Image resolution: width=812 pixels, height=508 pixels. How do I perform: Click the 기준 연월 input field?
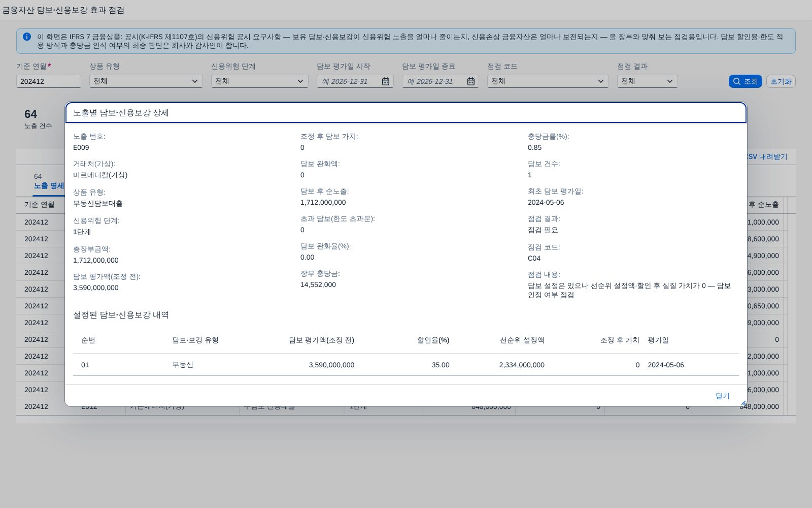(x=48, y=81)
